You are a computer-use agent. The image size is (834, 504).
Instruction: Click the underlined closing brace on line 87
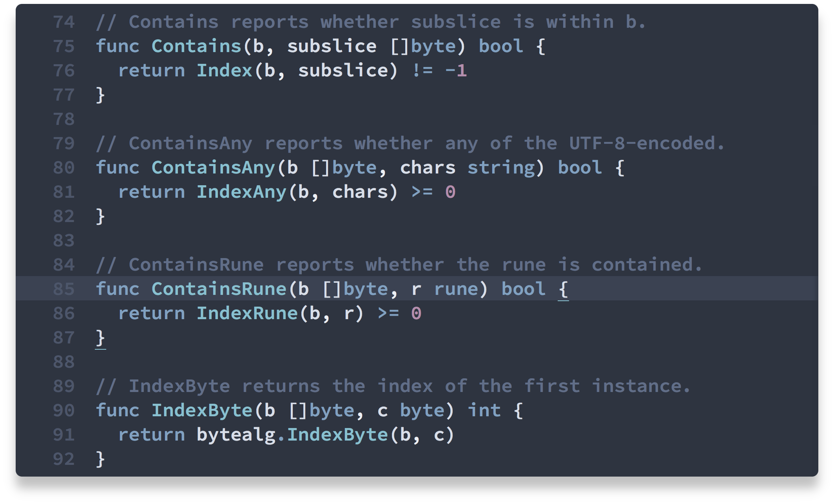[100, 338]
